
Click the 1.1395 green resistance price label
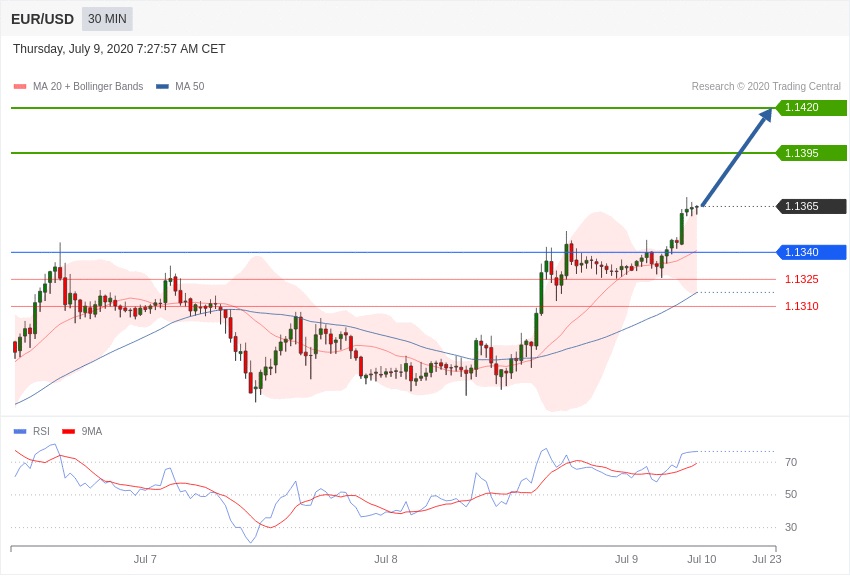[x=811, y=153]
